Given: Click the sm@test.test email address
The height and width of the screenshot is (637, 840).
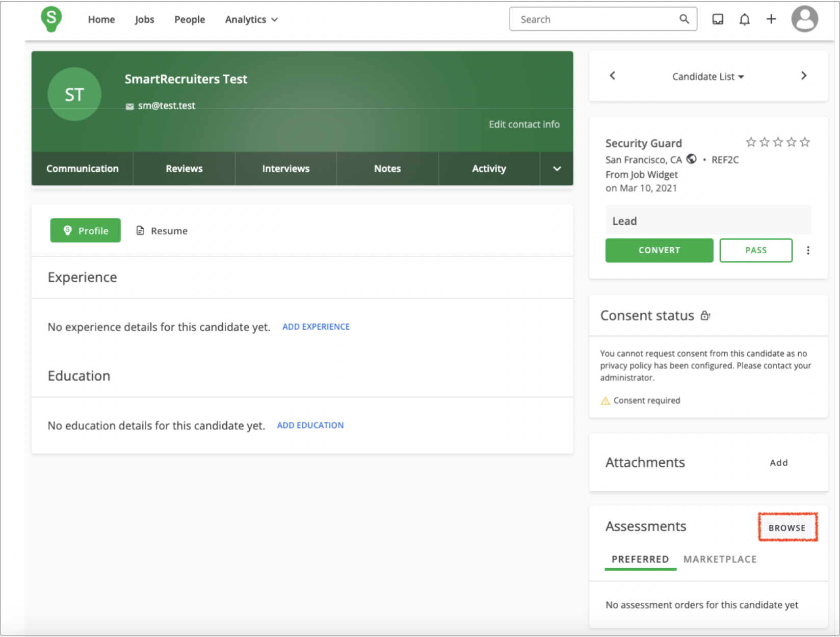Looking at the screenshot, I should [167, 105].
